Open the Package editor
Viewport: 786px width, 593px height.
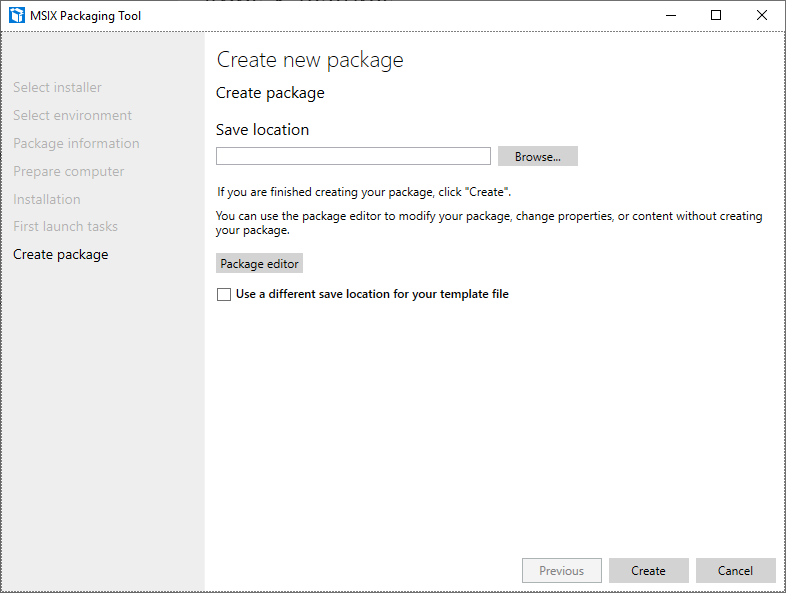[259, 264]
